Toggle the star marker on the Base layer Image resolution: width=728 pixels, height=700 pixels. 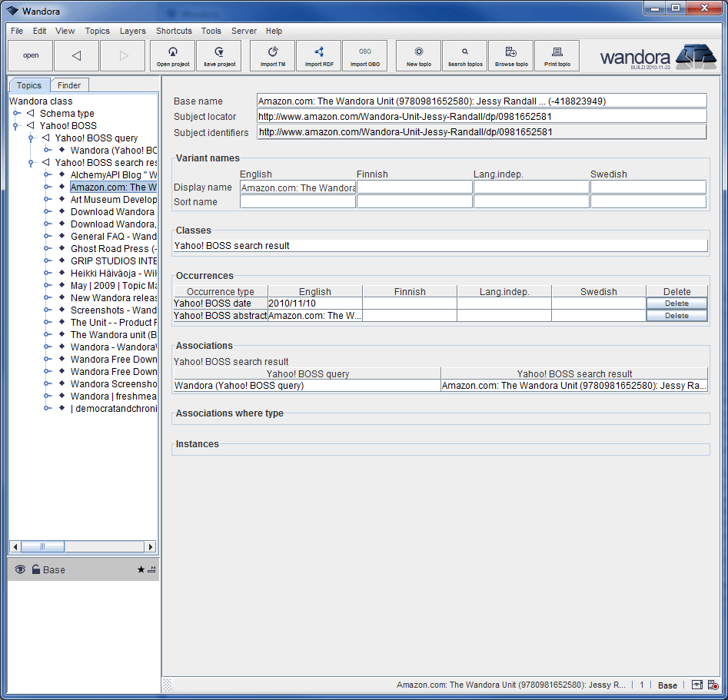click(141, 569)
